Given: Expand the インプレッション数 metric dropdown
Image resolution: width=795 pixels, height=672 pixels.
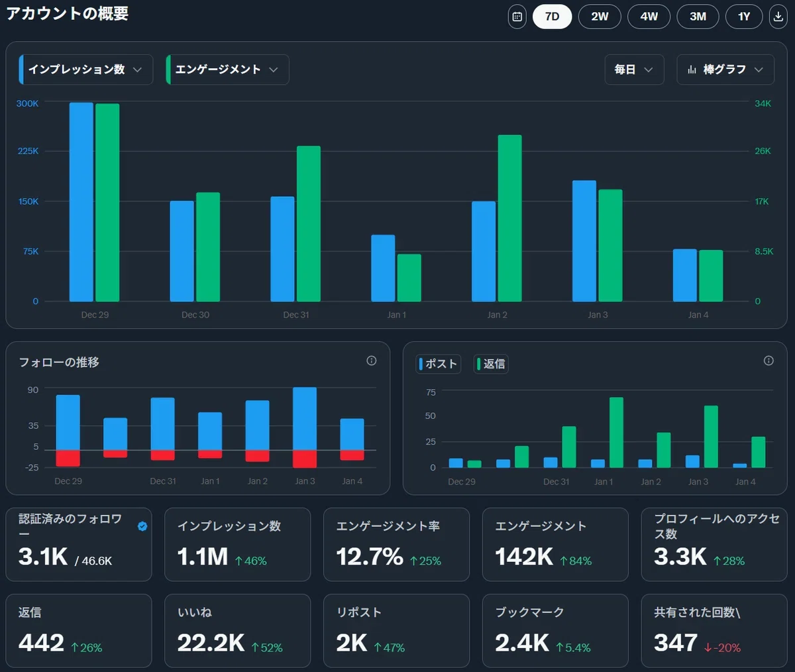Looking at the screenshot, I should (86, 70).
